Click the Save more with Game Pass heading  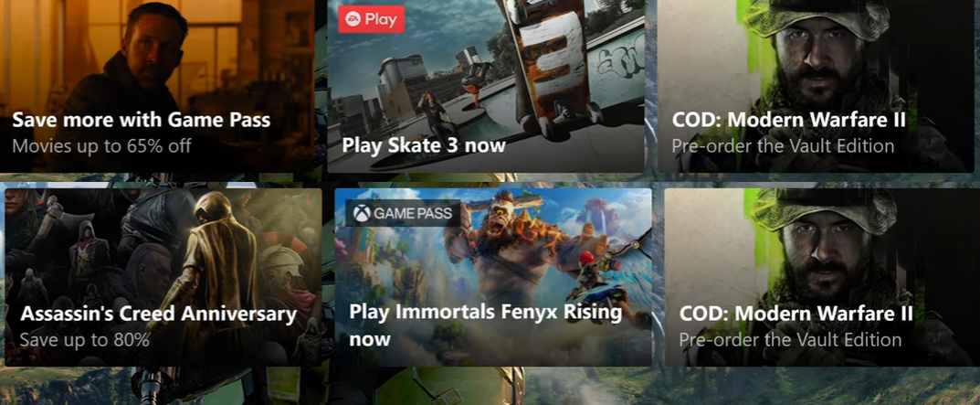142,120
